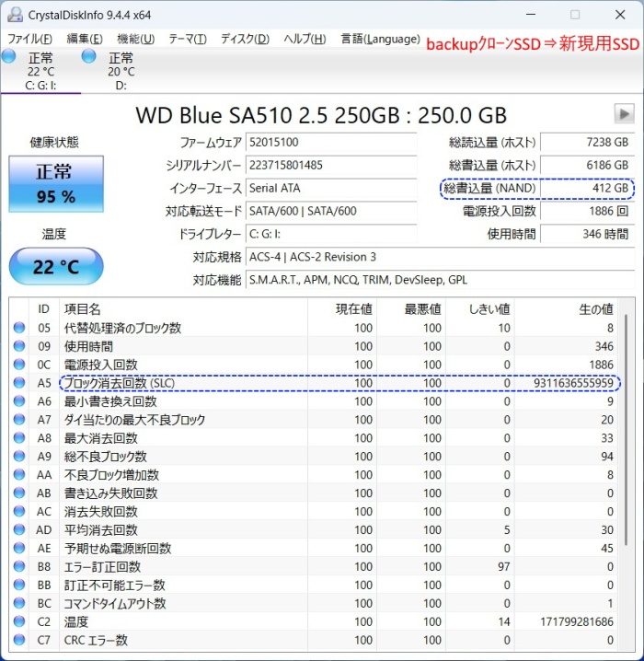Click power-on hours value 346 時間
The image size is (644, 661).
coord(587,234)
